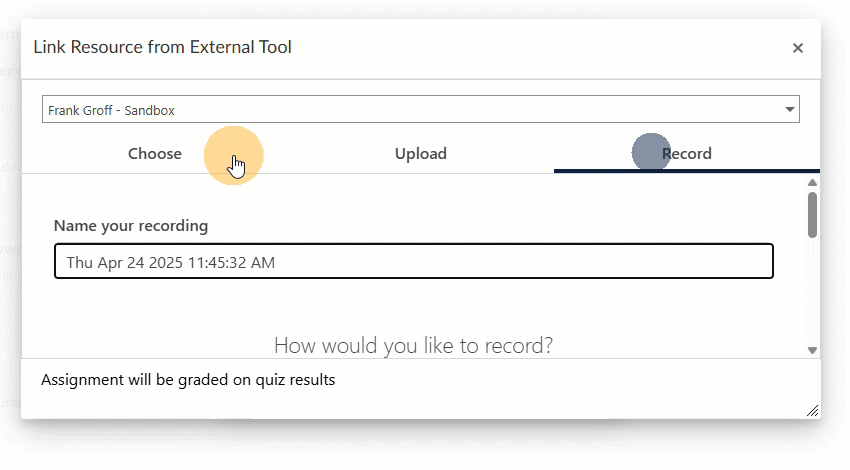Click the 'Link Resource from External Tool' title

(163, 47)
